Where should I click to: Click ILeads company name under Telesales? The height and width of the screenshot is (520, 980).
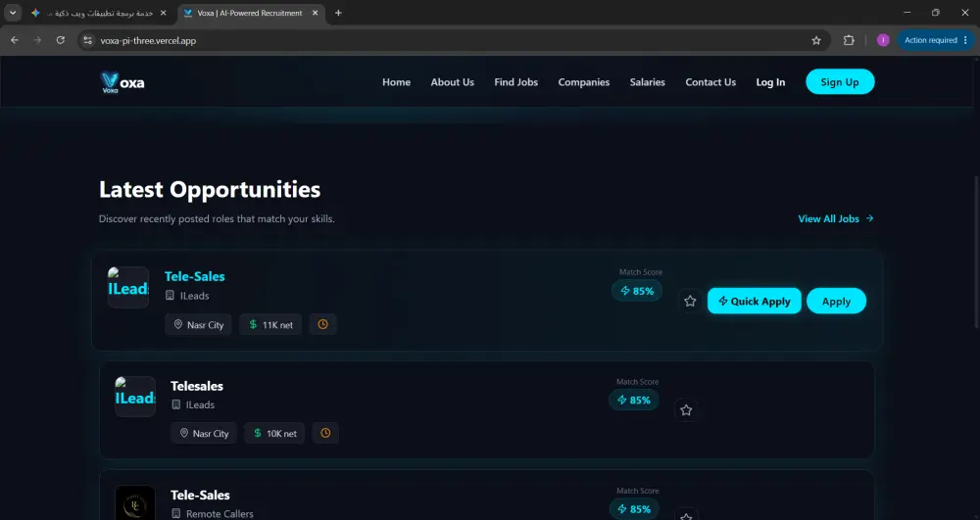coord(200,405)
